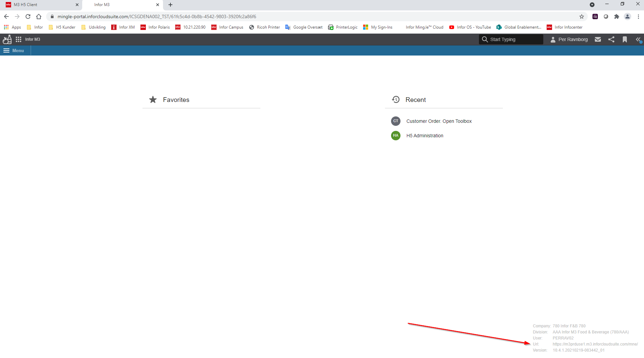Screen dimensions: 644x358
Task: Go back in browser history
Action: (x=6, y=16)
